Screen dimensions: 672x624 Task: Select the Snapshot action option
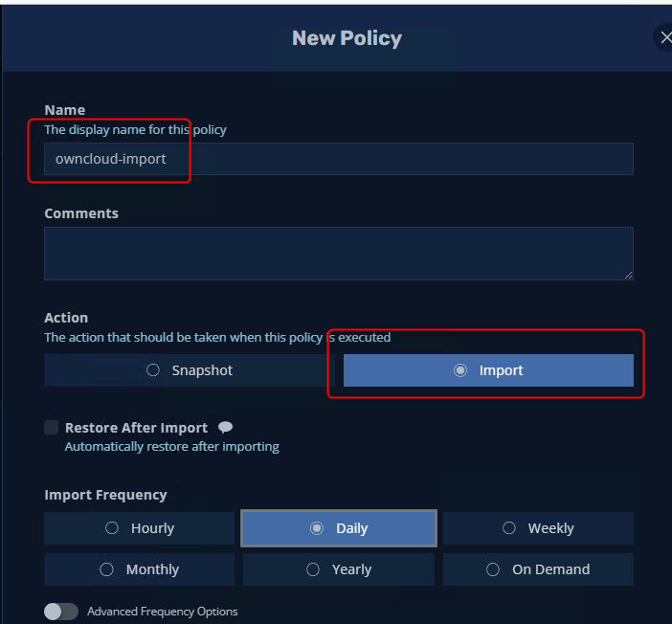[x=190, y=370]
